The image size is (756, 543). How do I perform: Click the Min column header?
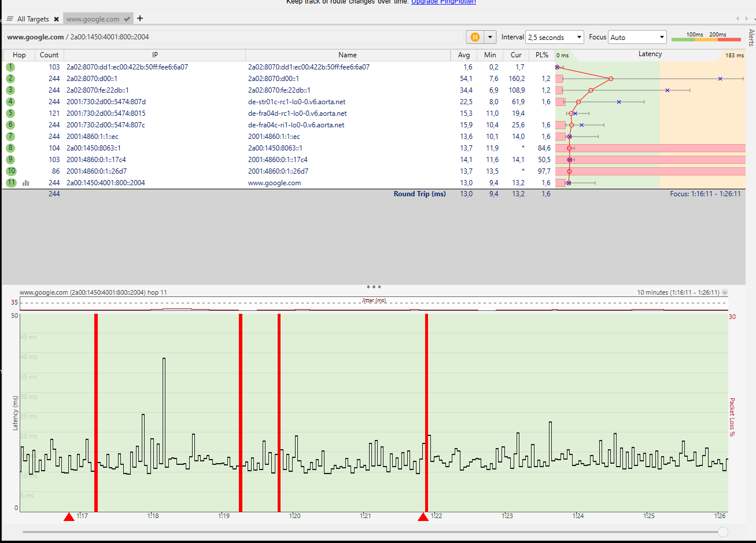[x=490, y=55]
